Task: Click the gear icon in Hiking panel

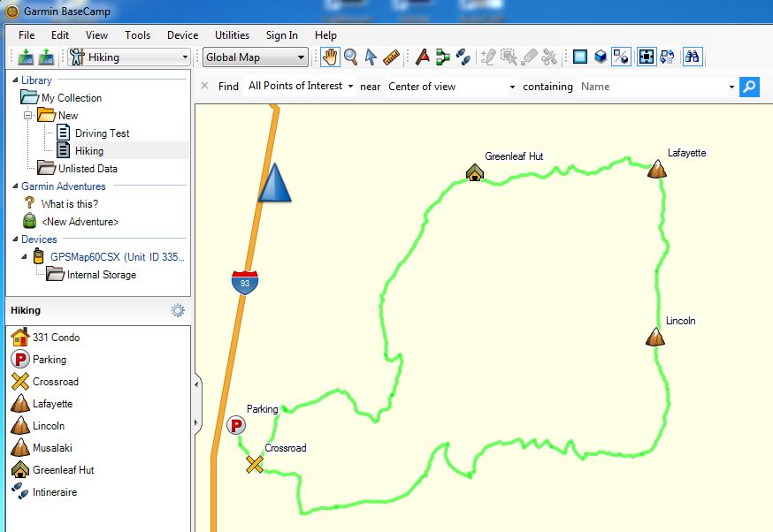Action: tap(178, 310)
